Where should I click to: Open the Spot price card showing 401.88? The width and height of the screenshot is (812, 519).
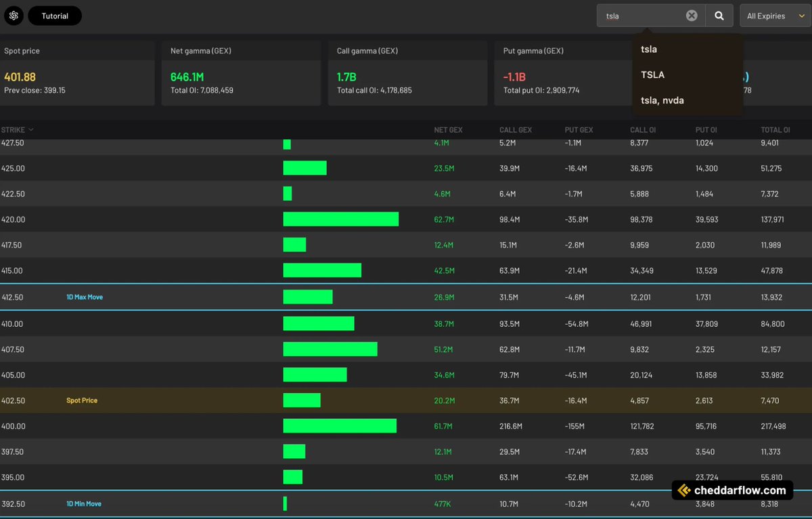point(77,73)
